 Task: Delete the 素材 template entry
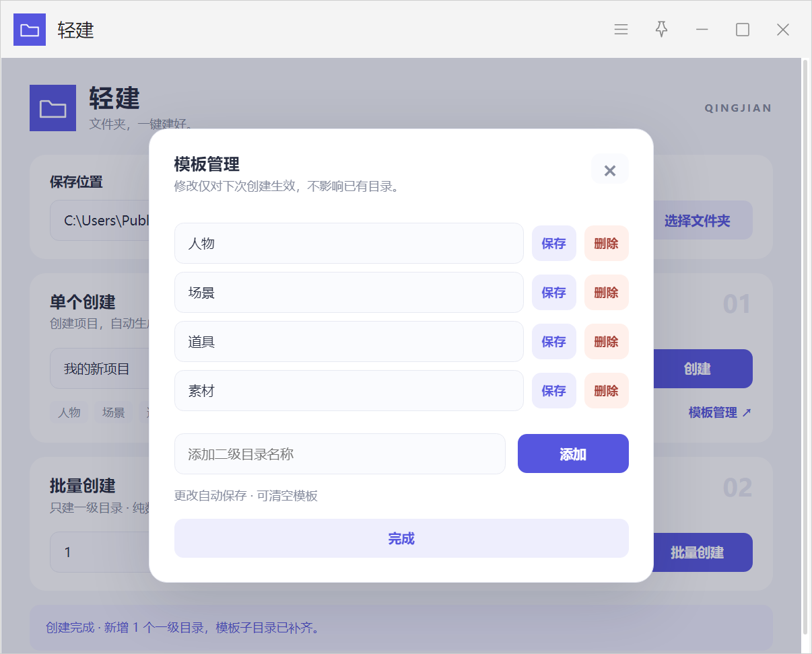(606, 390)
